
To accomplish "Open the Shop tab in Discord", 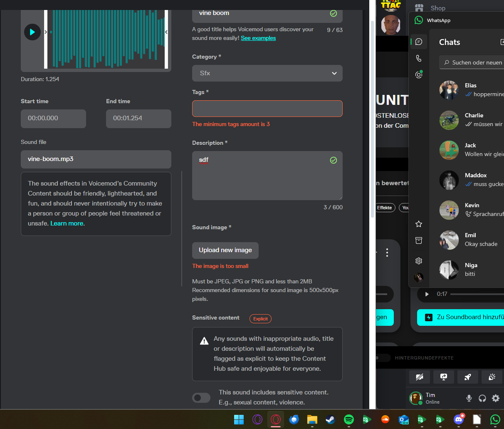I will [437, 8].
